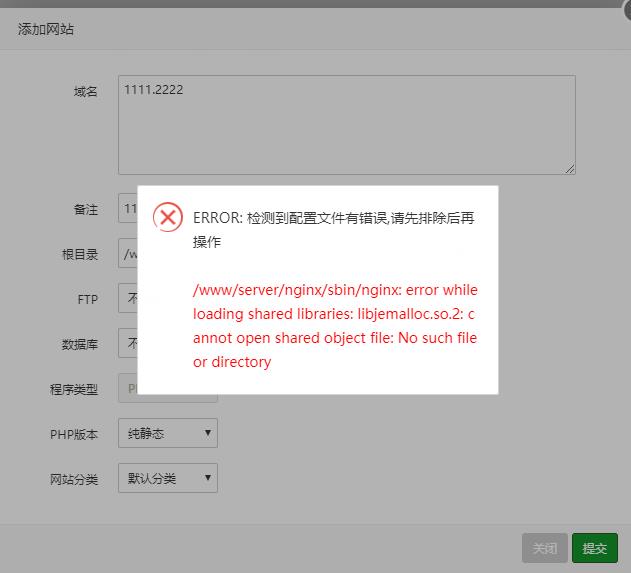Click the textarea resize handle corner
Viewport: 631px width, 573px height.
[570, 169]
